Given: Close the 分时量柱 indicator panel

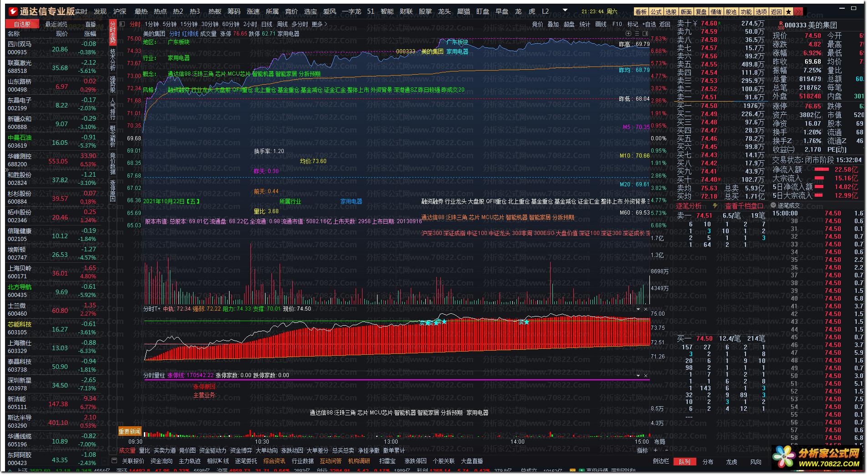Looking at the screenshot, I should 646,376.
